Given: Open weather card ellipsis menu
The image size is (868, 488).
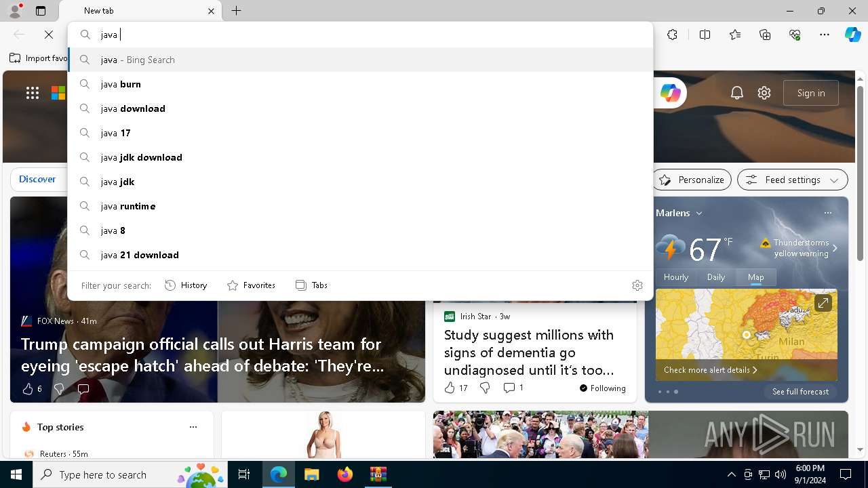Looking at the screenshot, I should click(x=828, y=213).
